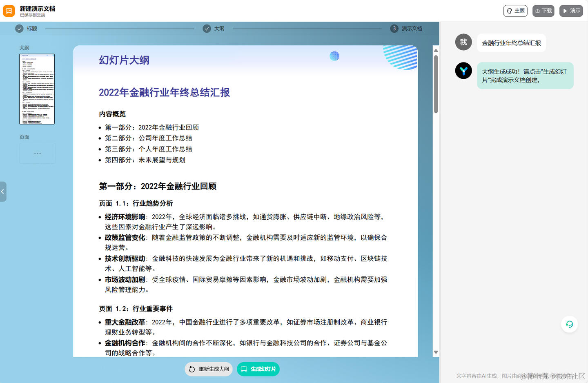Open the 主题 theme picker
The height and width of the screenshot is (383, 588).
515,11
